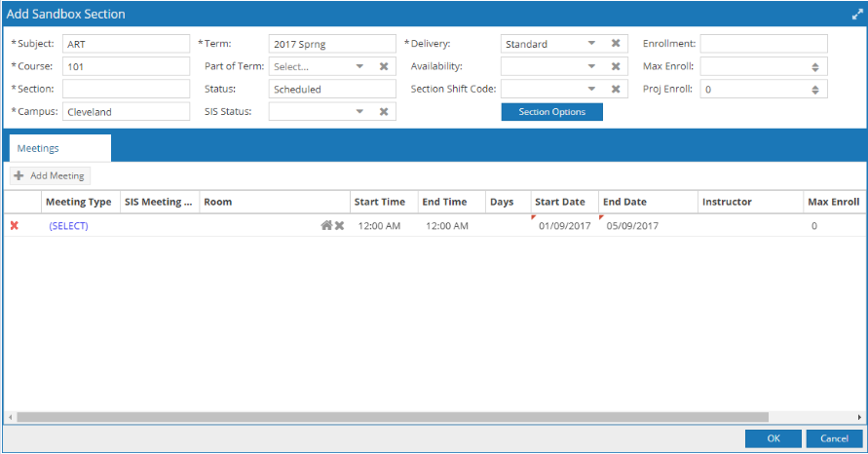Open the Section Shift Code dropdown

[591, 89]
